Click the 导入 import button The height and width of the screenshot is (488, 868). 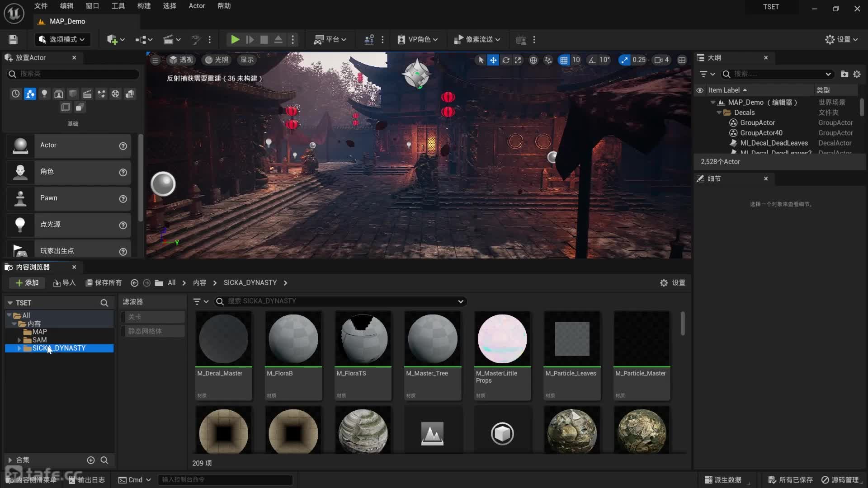(64, 283)
